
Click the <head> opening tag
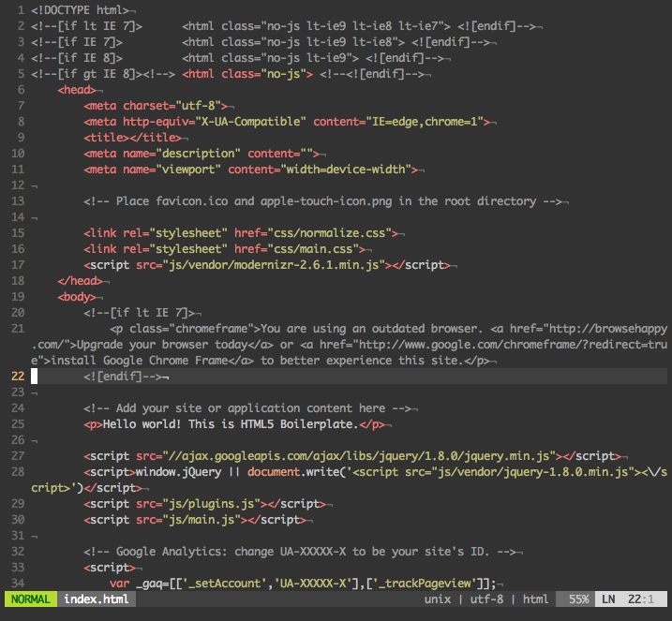coord(77,90)
